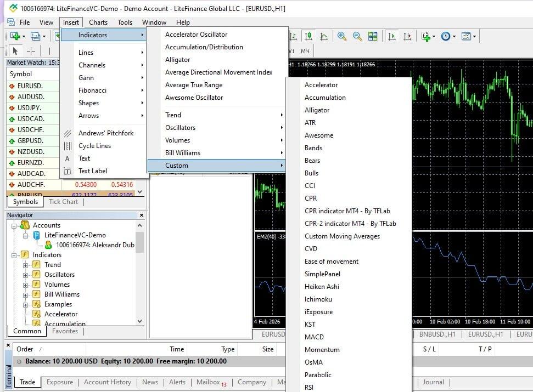Zoom out of the chart
The height and width of the screenshot is (392, 533).
point(357,36)
